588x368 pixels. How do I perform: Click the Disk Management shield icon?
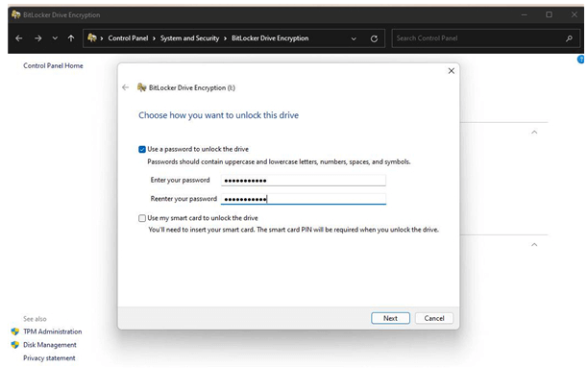(15, 345)
